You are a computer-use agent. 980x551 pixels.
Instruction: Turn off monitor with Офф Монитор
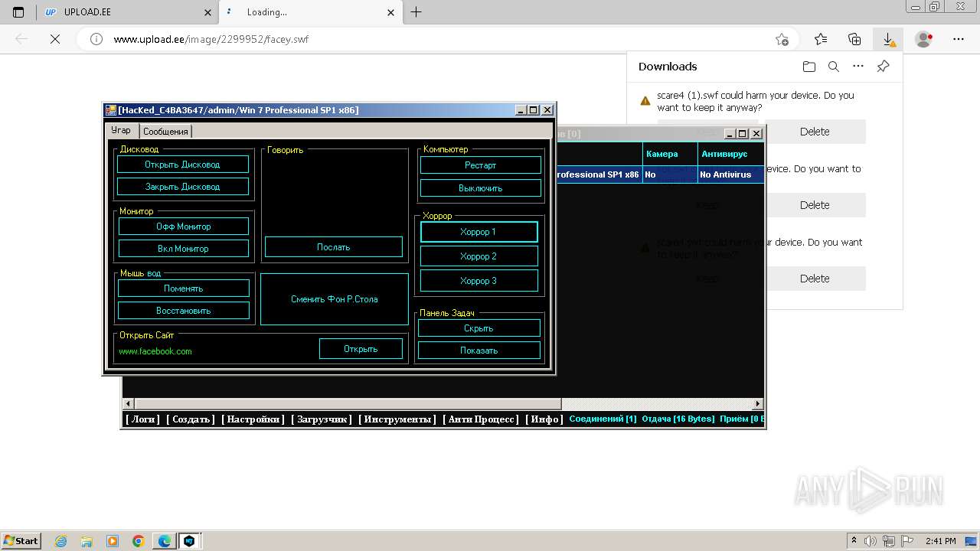(184, 227)
